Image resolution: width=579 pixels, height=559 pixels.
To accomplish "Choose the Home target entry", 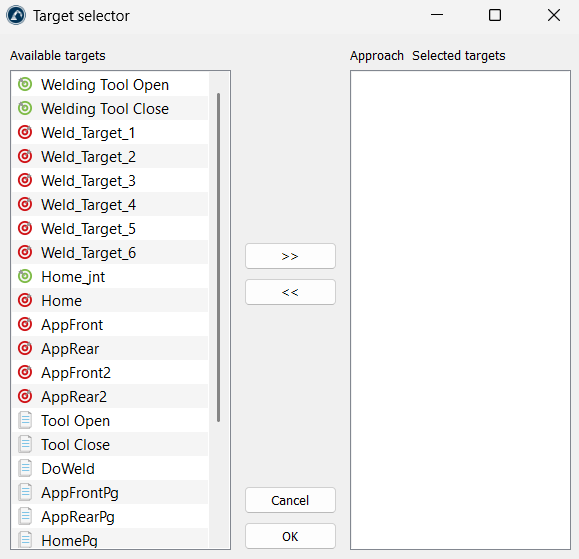I will [x=110, y=300].
